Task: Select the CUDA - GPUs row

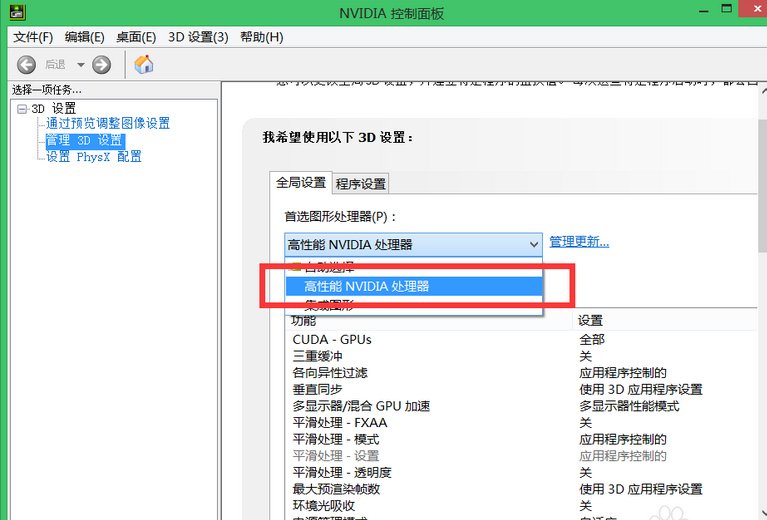Action: tap(332, 340)
